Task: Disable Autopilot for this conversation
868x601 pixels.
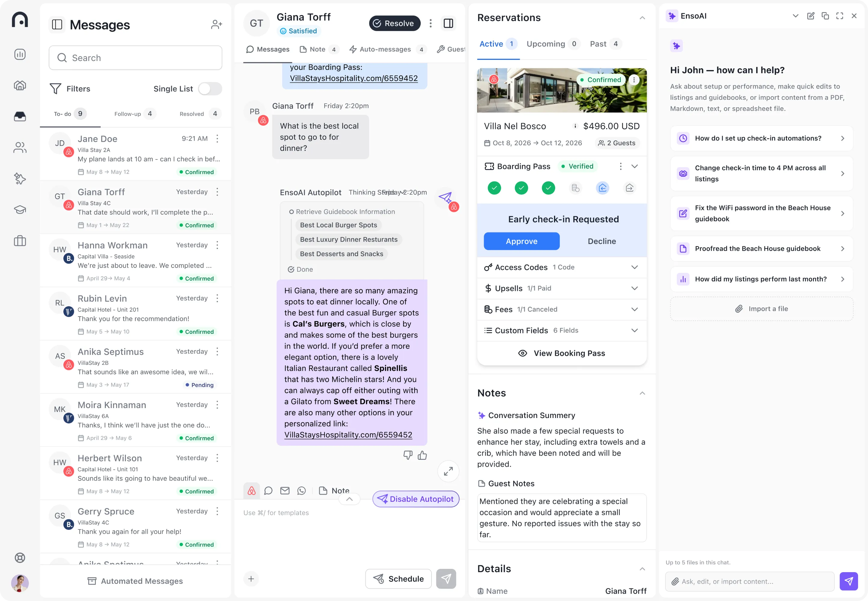Action: pyautogui.click(x=416, y=499)
